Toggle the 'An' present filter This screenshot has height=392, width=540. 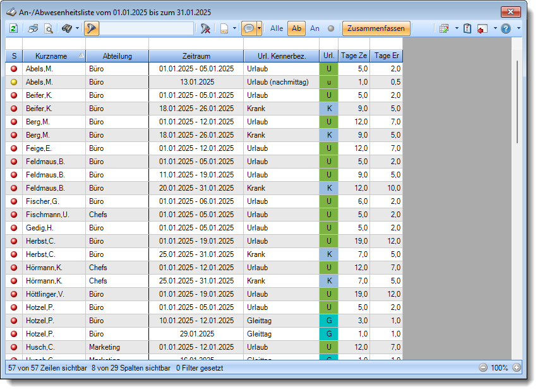pos(315,28)
